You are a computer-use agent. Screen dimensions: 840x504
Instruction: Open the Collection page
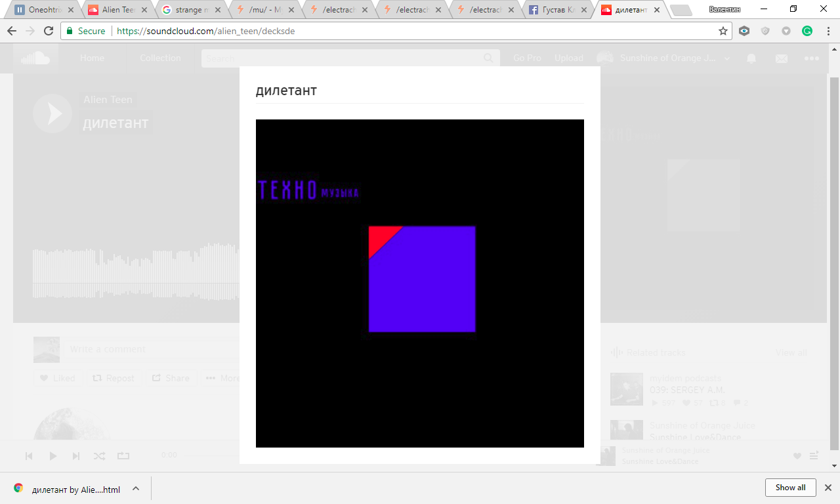(160, 58)
